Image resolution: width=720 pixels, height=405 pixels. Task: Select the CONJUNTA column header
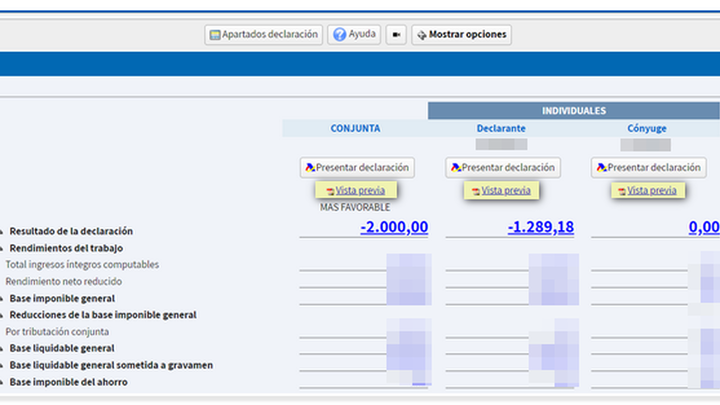point(355,128)
